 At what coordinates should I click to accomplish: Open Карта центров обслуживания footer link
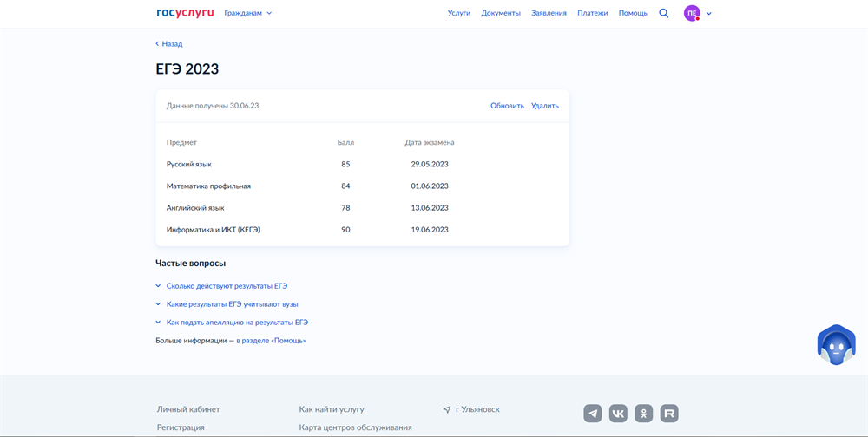(x=355, y=427)
